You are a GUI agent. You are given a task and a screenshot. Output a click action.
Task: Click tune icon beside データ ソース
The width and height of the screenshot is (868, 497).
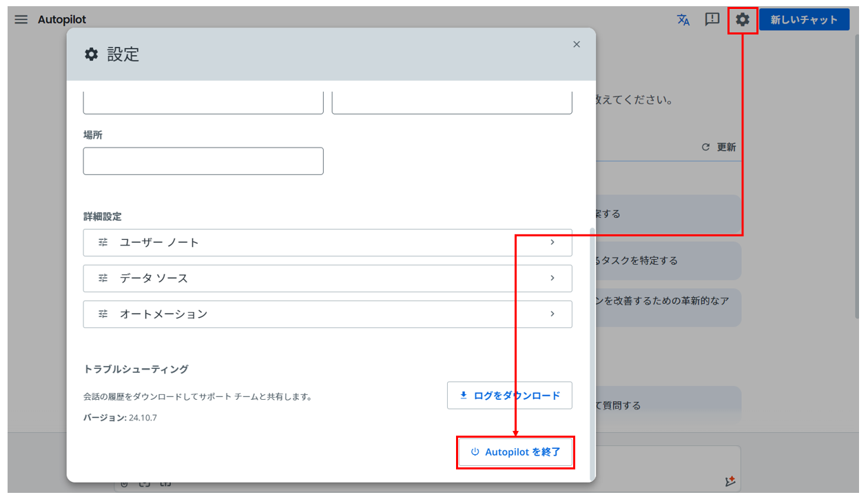pos(103,278)
